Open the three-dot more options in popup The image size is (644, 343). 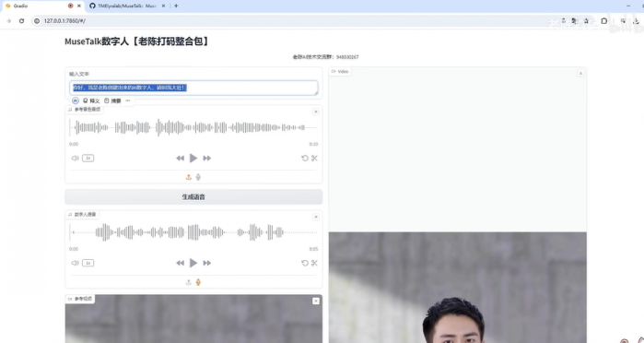[128, 101]
